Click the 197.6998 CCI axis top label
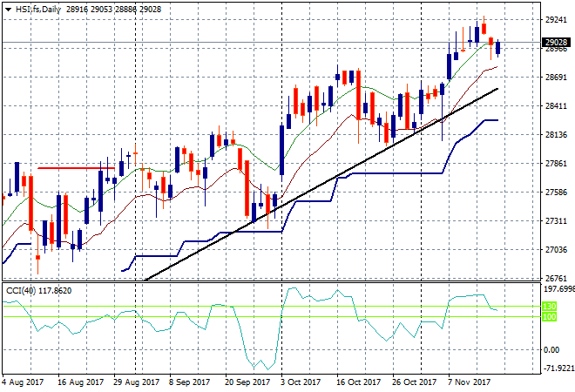 [558, 289]
